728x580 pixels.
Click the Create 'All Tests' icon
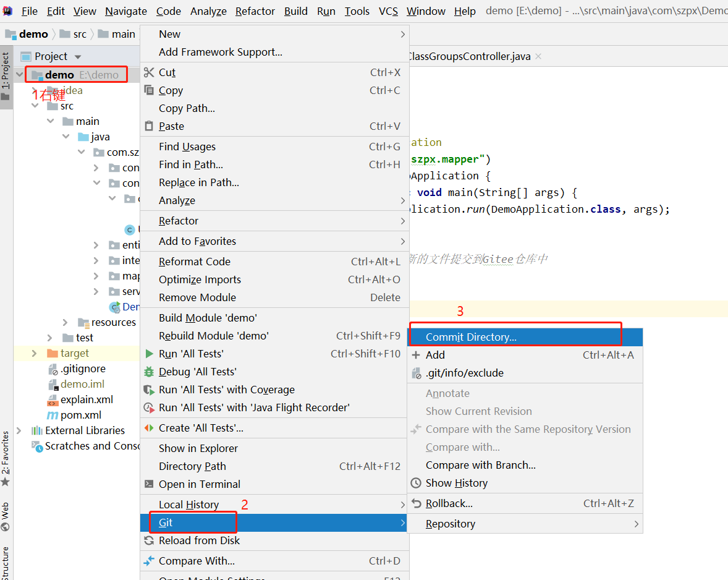pyautogui.click(x=148, y=428)
